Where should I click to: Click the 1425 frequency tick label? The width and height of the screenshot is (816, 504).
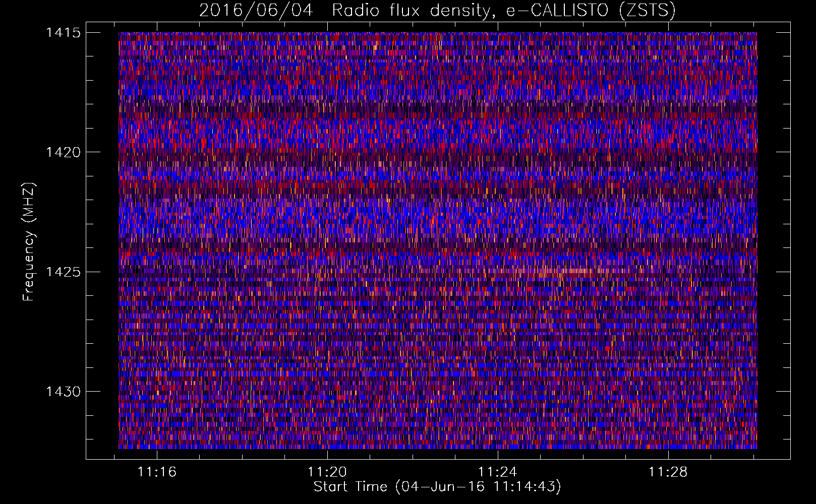pyautogui.click(x=64, y=272)
